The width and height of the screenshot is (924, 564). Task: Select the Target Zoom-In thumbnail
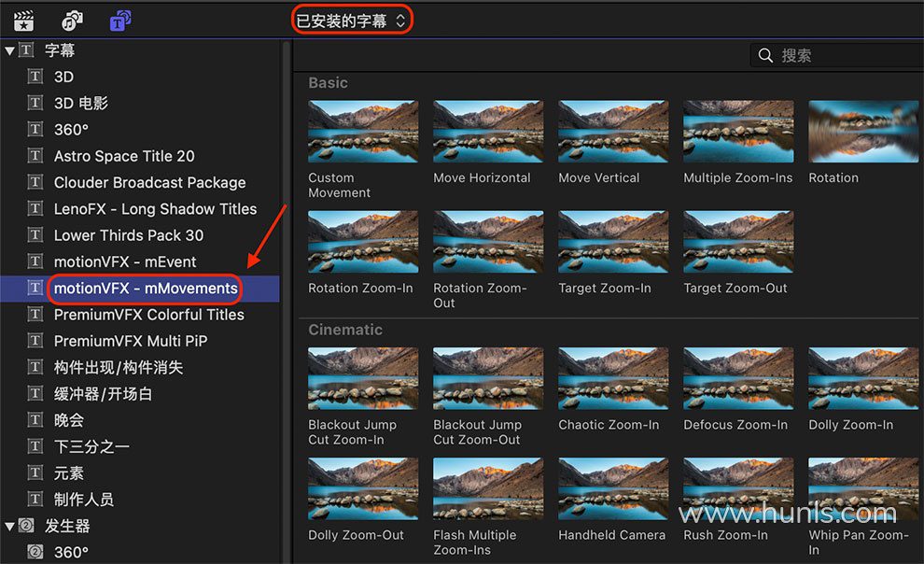(613, 242)
